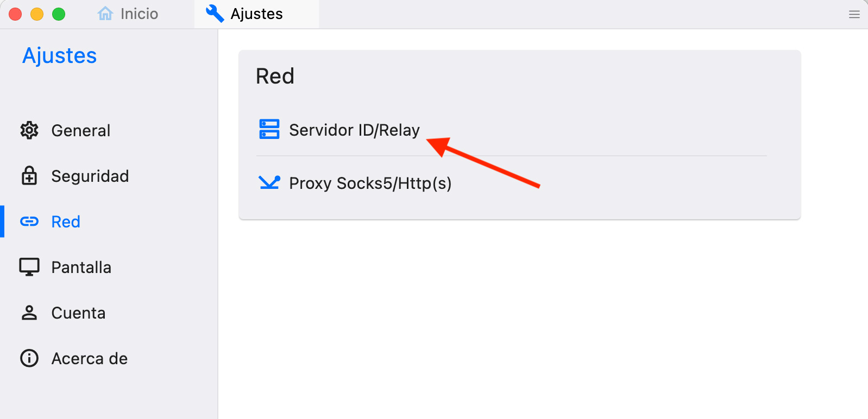Select the Seguridad lock icon
This screenshot has width=868, height=419.
tap(29, 176)
